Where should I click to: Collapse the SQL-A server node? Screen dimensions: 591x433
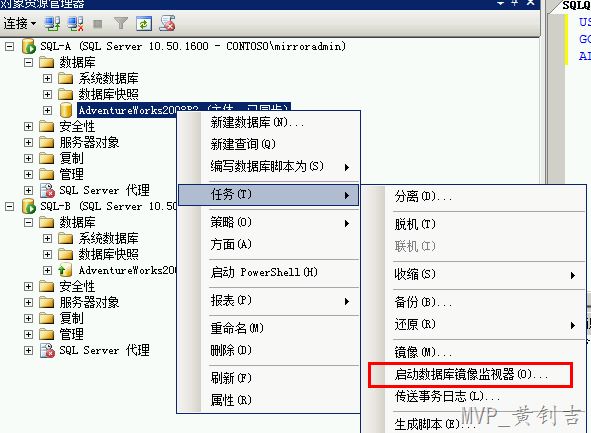click(9, 47)
